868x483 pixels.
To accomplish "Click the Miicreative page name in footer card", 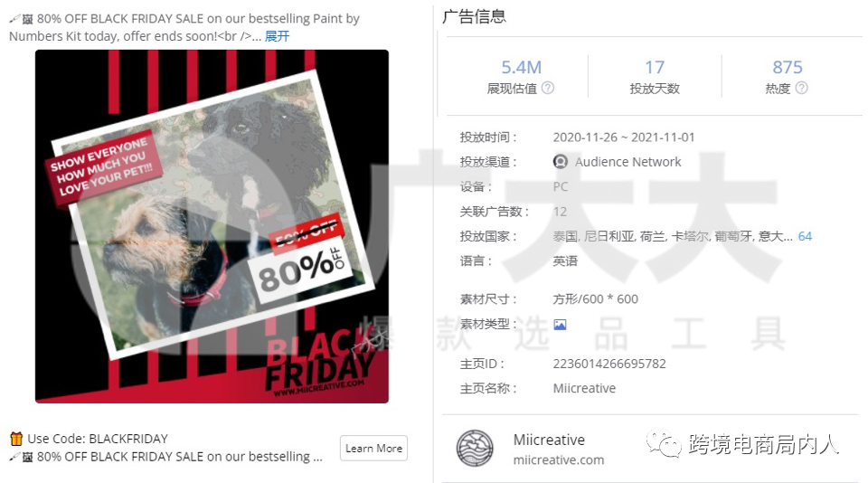I will point(549,440).
